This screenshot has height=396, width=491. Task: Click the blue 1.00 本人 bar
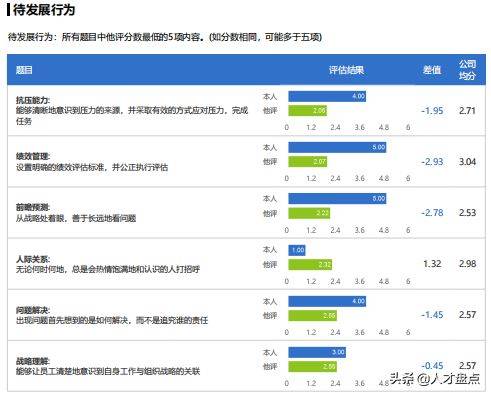[x=297, y=250]
